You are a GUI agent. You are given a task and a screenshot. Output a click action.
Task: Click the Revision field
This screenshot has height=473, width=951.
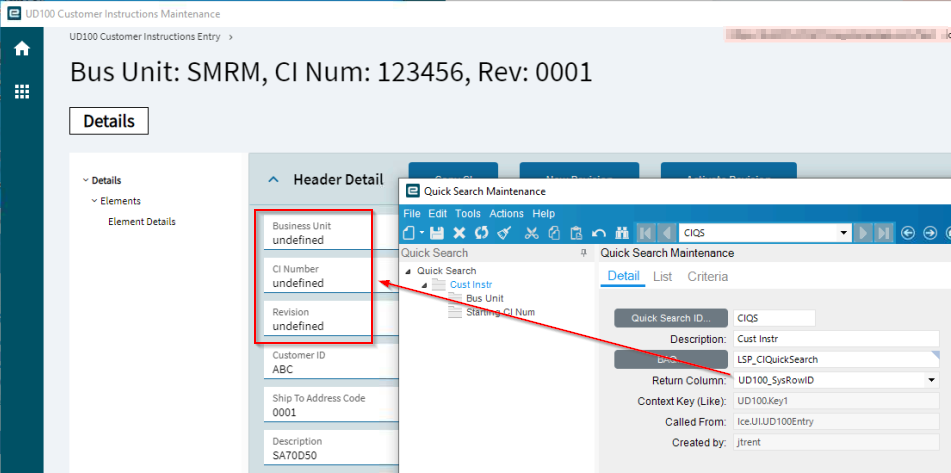click(331, 319)
